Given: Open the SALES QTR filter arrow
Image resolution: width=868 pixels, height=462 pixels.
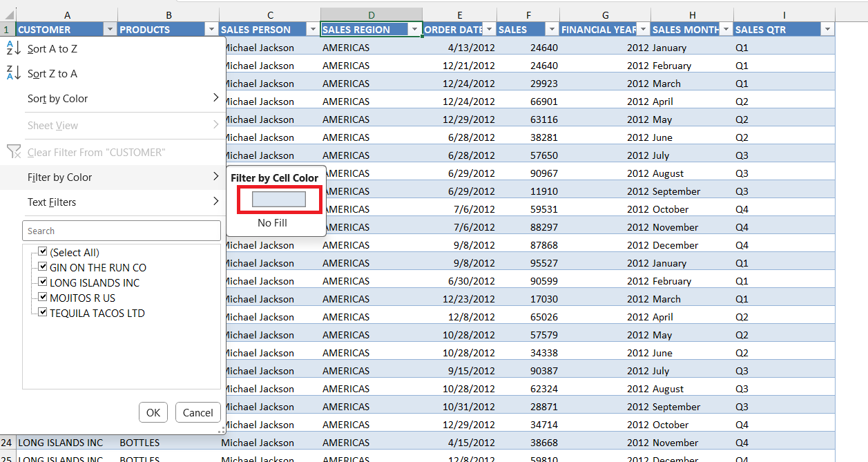Looking at the screenshot, I should click(x=827, y=30).
